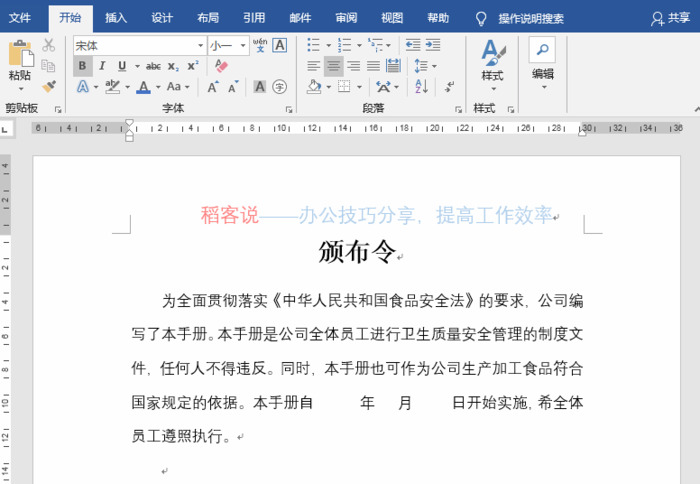Justify paragraph text
The image size is (700, 484).
374,66
